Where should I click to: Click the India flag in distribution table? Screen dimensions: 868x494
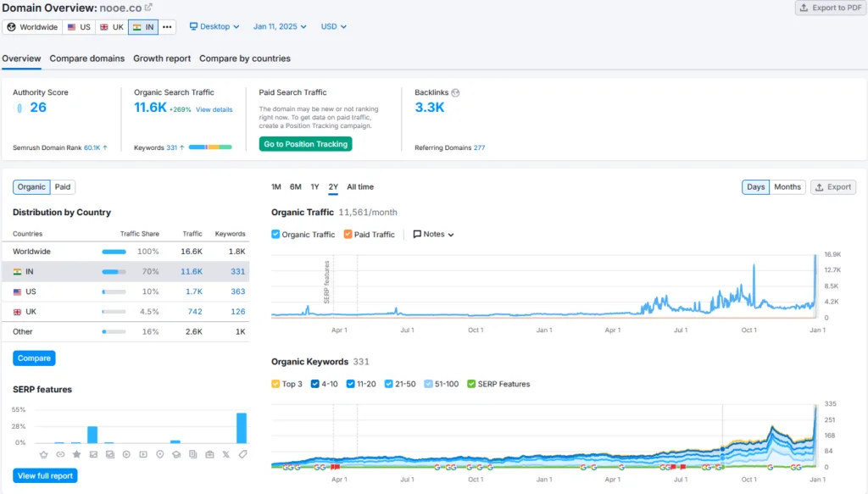point(17,272)
